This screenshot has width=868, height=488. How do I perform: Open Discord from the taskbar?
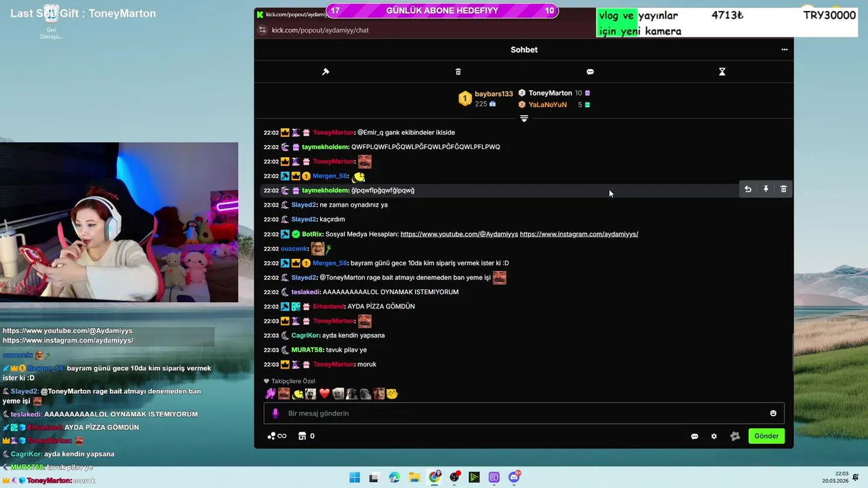tap(515, 477)
